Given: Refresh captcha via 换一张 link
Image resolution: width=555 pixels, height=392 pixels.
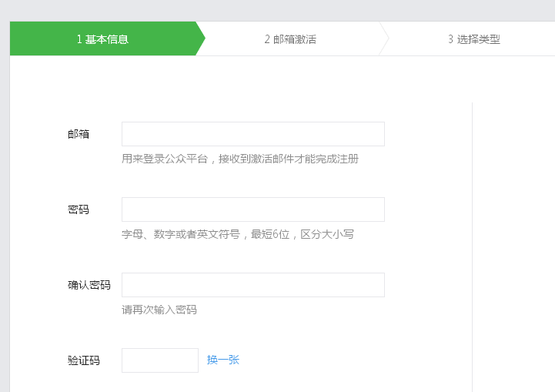Looking at the screenshot, I should (x=223, y=360).
